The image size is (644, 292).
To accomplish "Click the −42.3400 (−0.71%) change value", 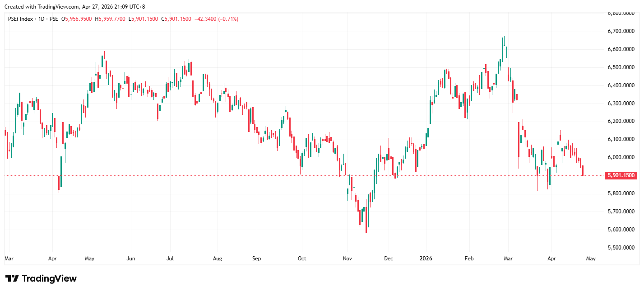I will (216, 19).
